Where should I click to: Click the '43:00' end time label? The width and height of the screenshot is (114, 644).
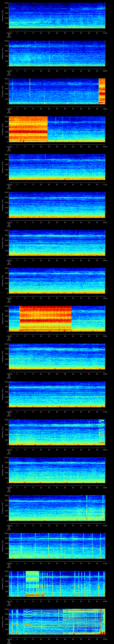(x=105, y=639)
